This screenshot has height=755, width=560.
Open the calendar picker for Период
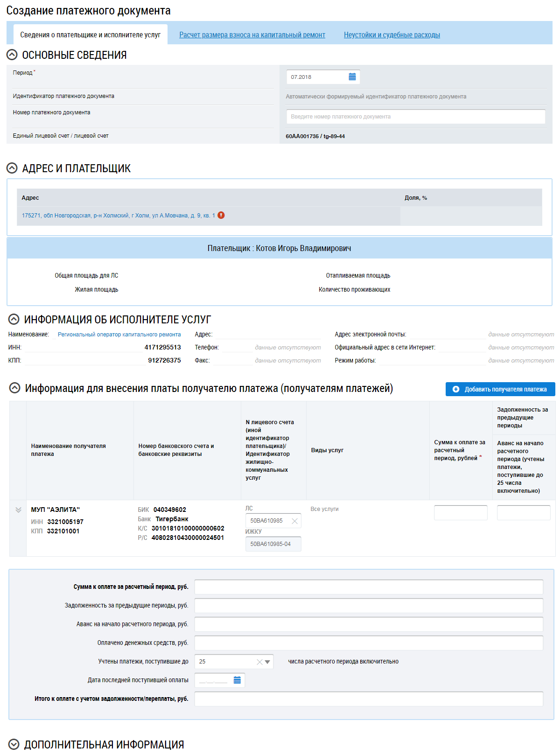(352, 77)
